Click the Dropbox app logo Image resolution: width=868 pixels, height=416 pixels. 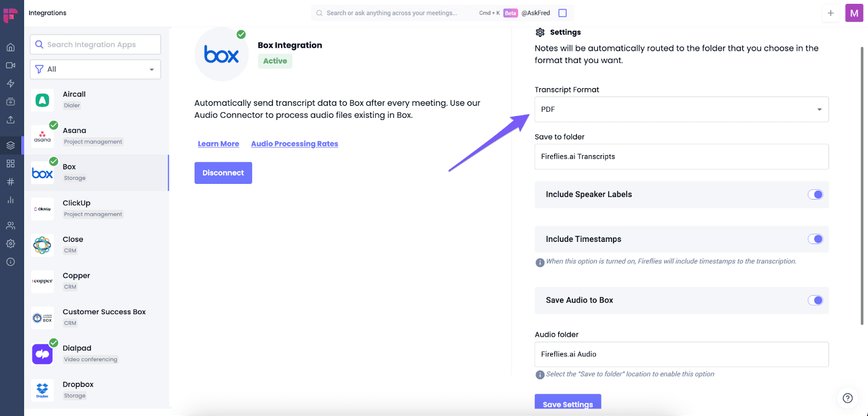42,391
